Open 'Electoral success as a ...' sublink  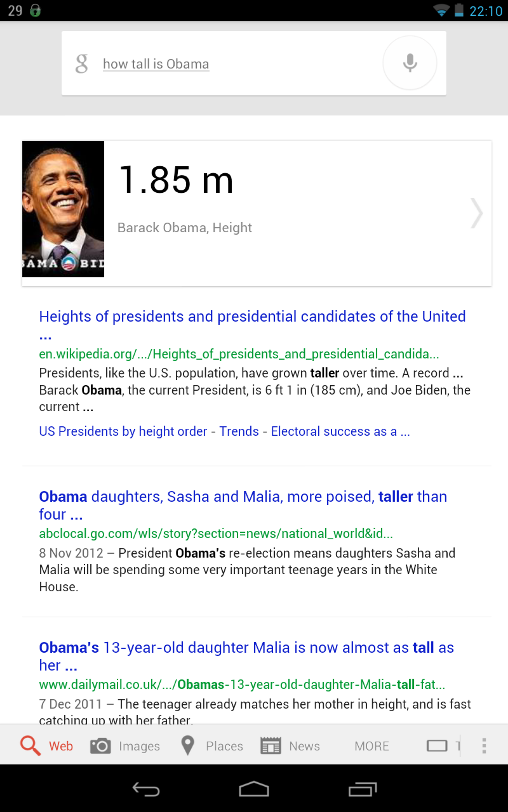(x=340, y=431)
